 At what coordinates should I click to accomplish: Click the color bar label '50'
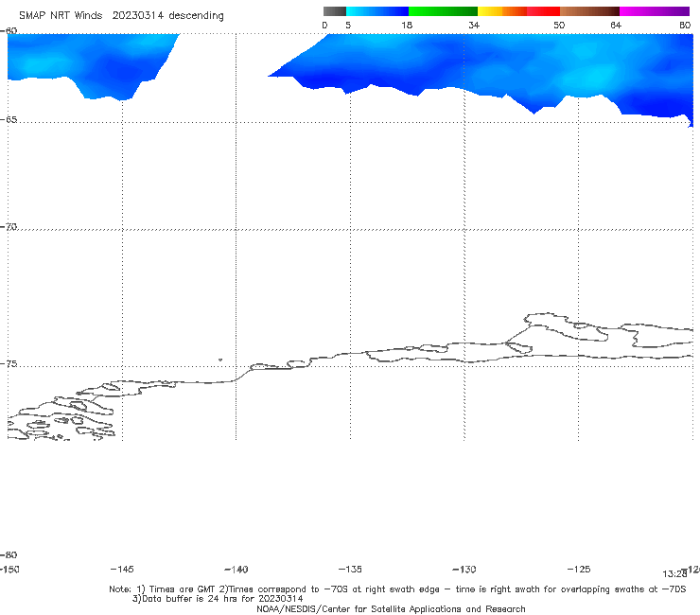point(559,25)
